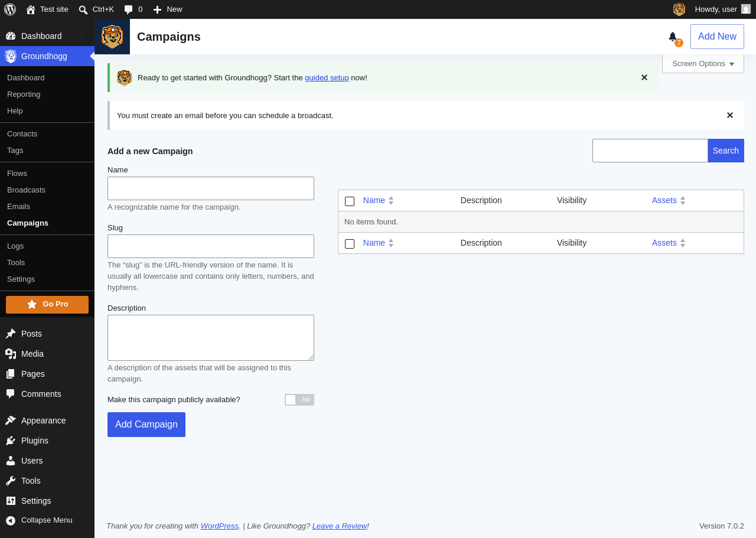Click the Add Campaign button

(x=146, y=425)
